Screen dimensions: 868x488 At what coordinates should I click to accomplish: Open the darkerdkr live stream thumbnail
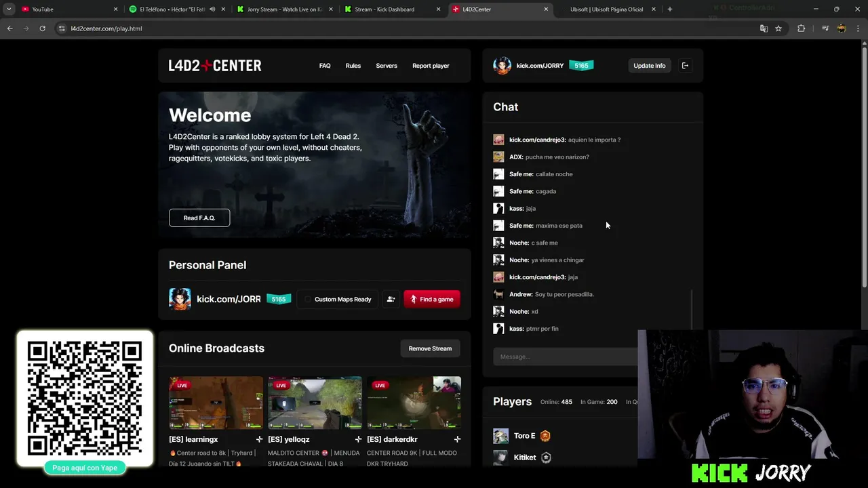coord(414,403)
